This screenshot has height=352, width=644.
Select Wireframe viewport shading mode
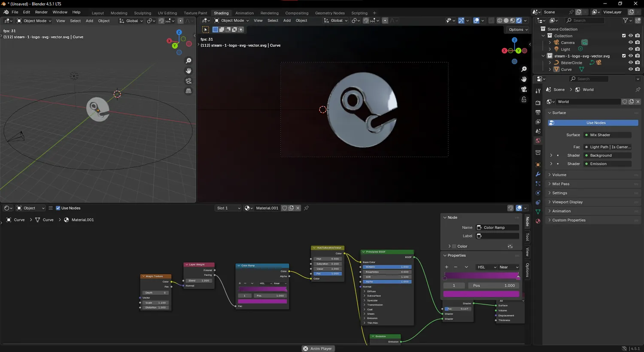pos(500,21)
